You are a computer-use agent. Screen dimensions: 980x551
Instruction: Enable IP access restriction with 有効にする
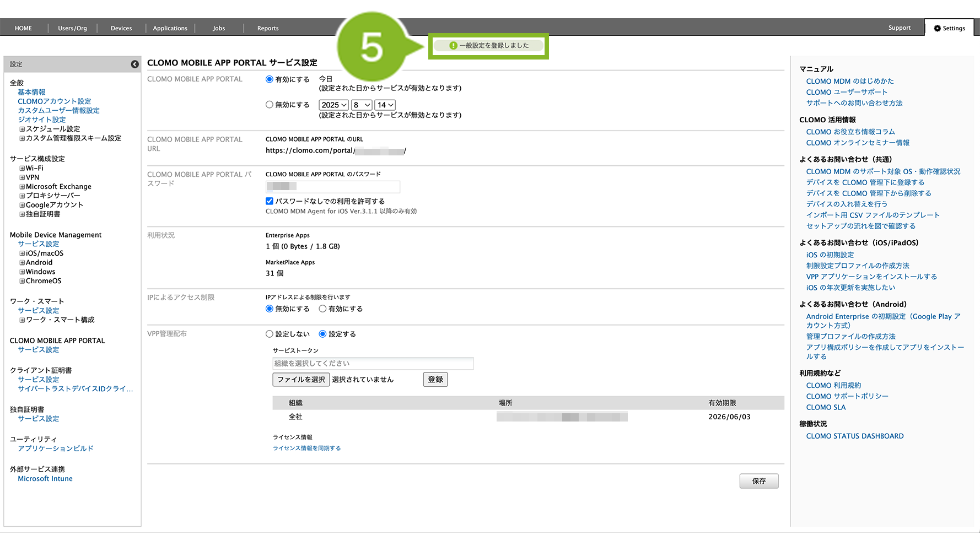pyautogui.click(x=322, y=309)
